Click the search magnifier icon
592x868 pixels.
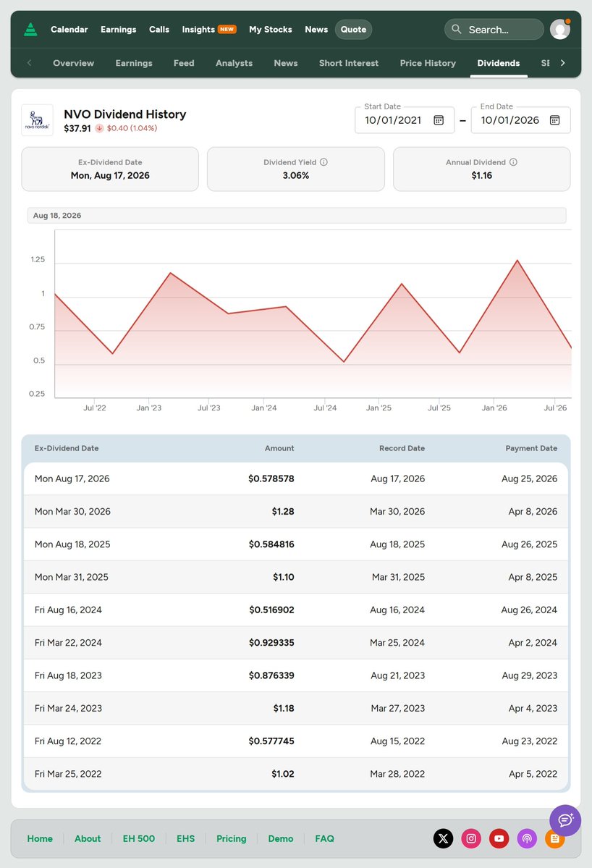coord(457,30)
